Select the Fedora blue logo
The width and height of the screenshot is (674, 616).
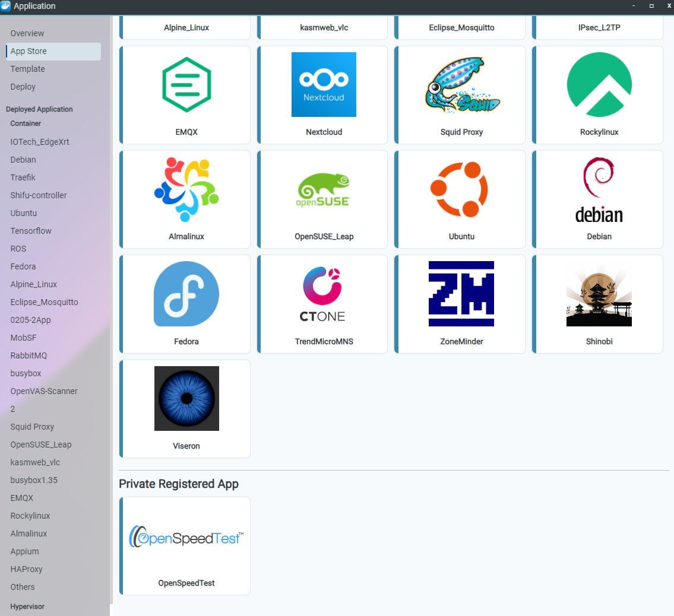click(x=186, y=294)
